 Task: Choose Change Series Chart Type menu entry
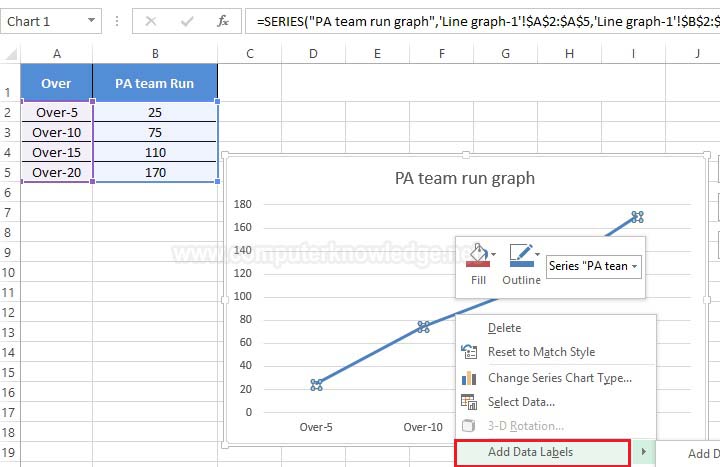pyautogui.click(x=556, y=377)
